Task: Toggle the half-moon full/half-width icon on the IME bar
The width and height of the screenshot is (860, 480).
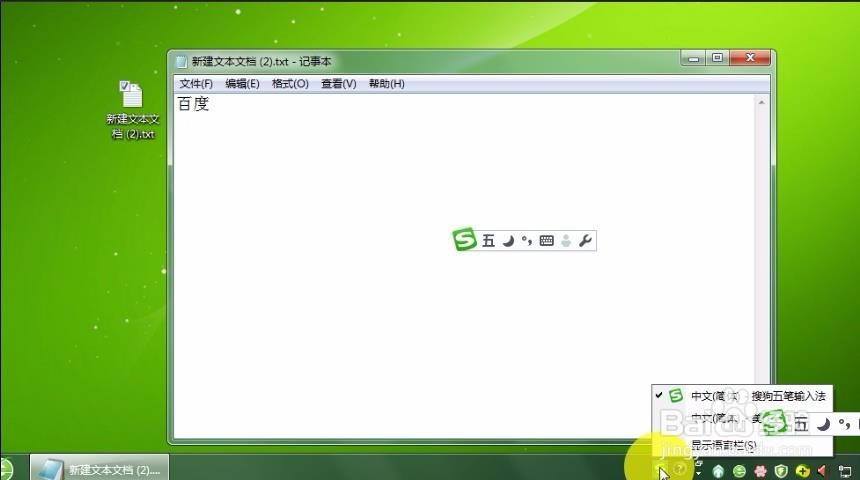Action: coord(508,241)
